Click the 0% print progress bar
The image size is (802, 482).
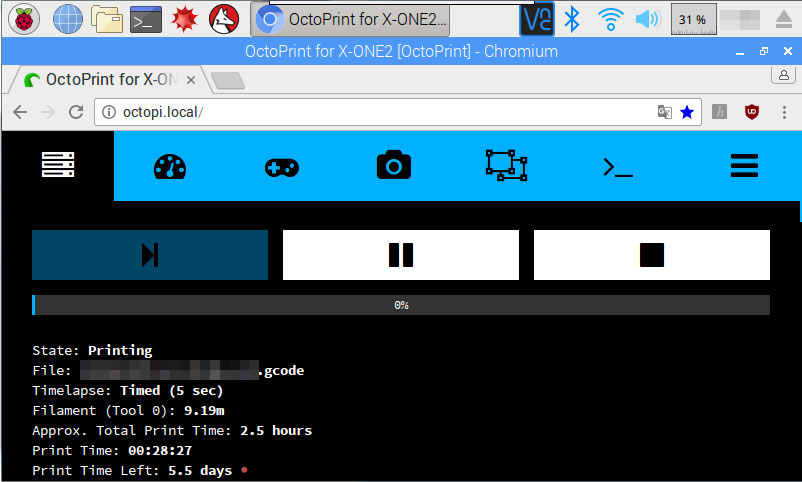click(x=401, y=305)
